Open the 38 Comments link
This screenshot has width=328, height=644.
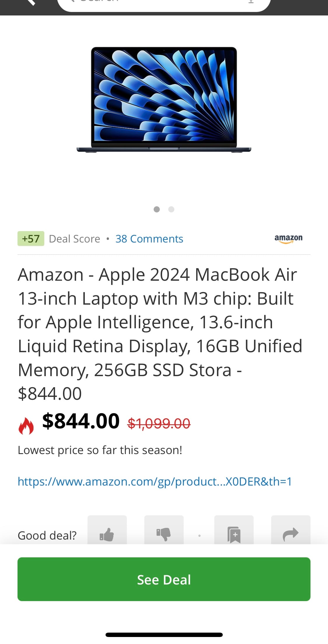point(149,239)
